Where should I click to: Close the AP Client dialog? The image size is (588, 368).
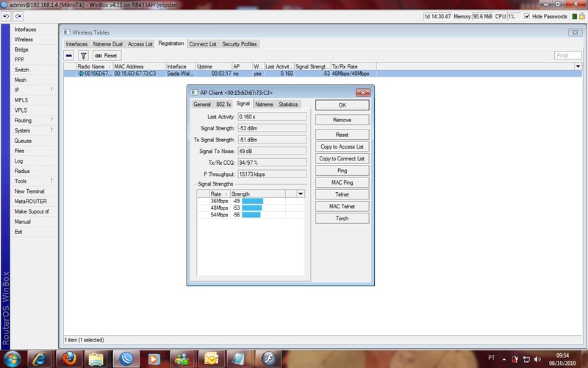(x=362, y=93)
